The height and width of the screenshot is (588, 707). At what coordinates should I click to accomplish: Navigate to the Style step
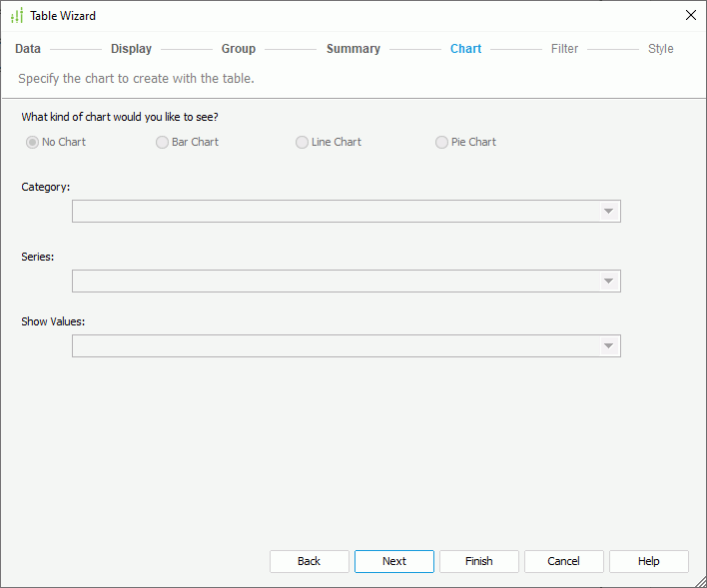pos(660,49)
